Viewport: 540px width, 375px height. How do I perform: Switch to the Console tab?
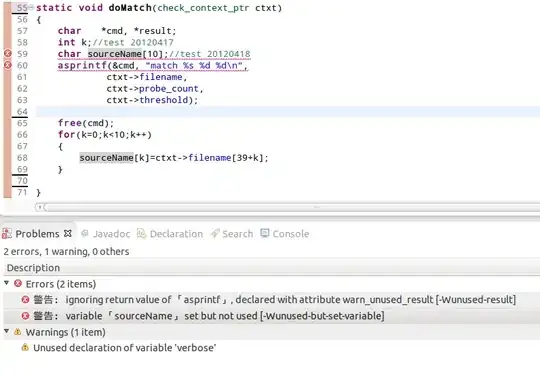[291, 234]
